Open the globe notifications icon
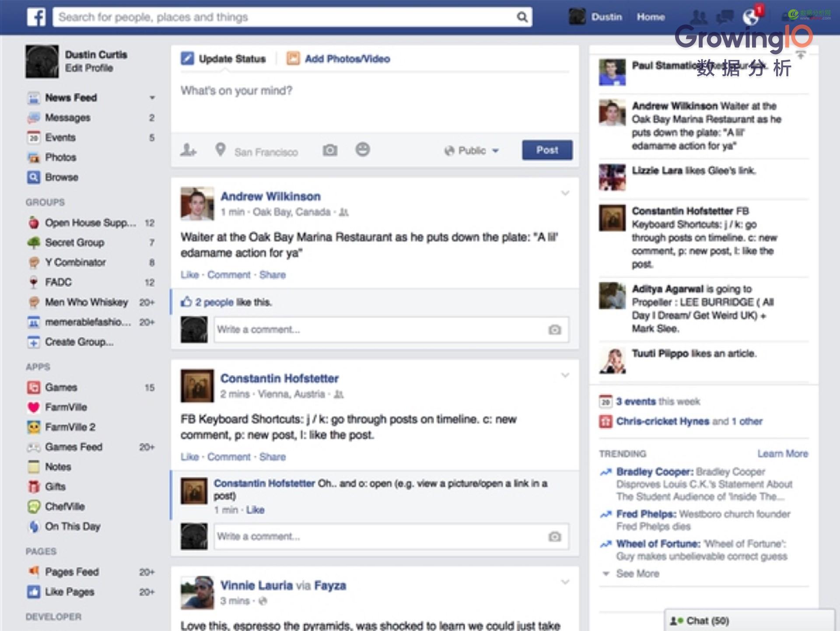The width and height of the screenshot is (840, 631). click(751, 17)
